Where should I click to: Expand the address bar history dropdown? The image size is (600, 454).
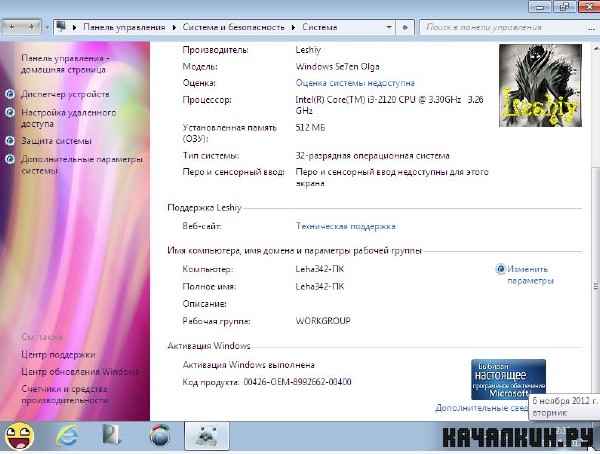(x=389, y=27)
